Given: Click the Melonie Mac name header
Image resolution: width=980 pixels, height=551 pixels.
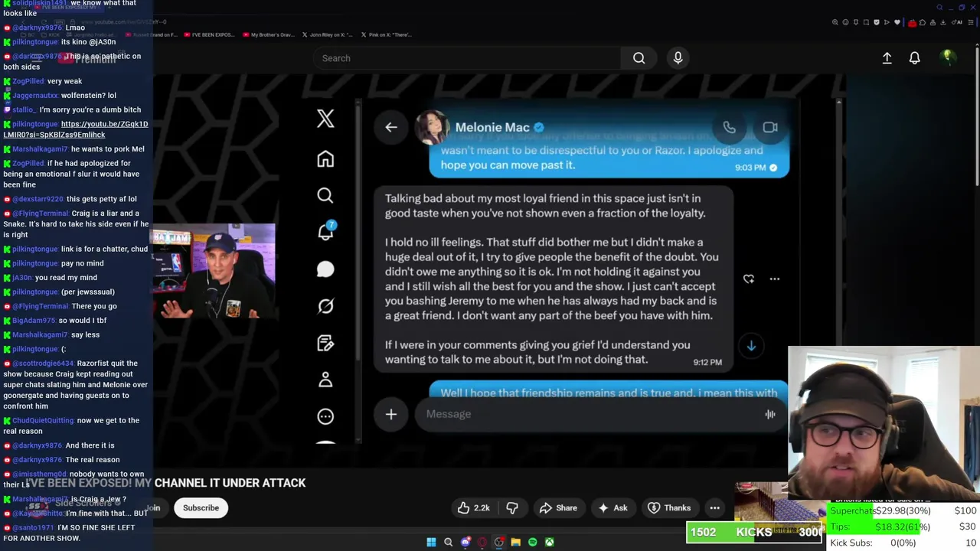Looking at the screenshot, I should click(x=492, y=128).
